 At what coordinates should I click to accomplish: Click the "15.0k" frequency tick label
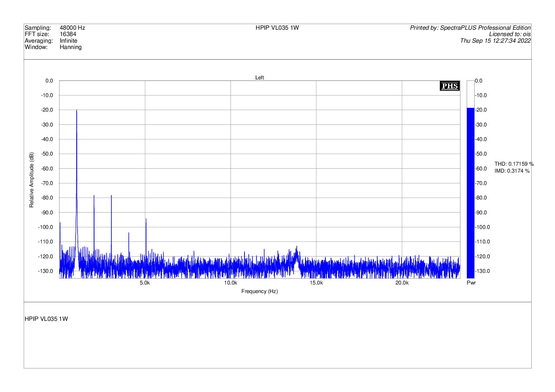tap(316, 283)
